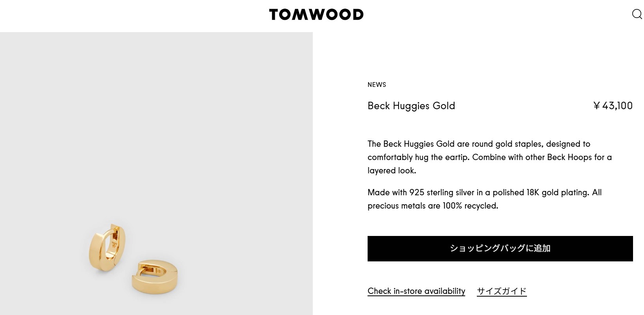Click the 'layered look.' line of description
Viewport: 644px width, 315px height.
click(391, 171)
